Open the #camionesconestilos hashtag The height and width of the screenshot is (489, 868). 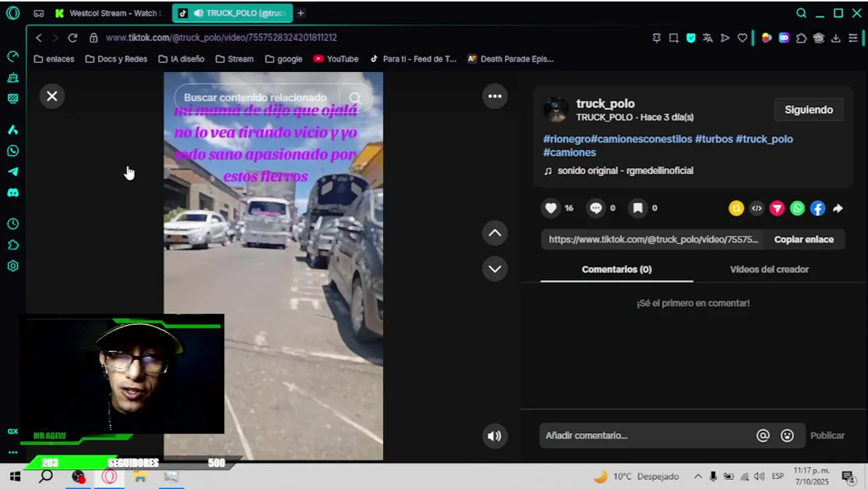pos(641,139)
